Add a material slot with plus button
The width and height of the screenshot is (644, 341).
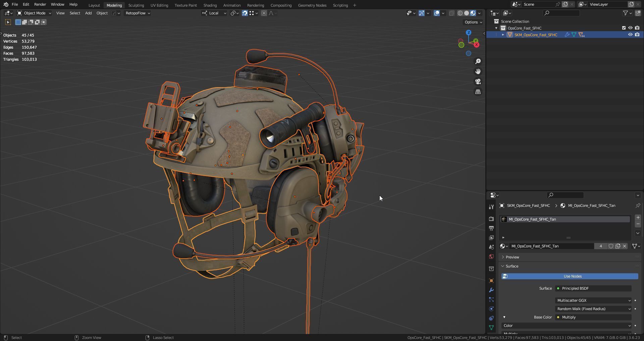638,218
